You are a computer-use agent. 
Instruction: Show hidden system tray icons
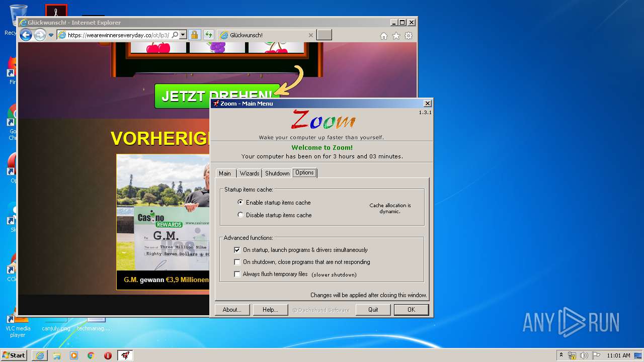[561, 355]
